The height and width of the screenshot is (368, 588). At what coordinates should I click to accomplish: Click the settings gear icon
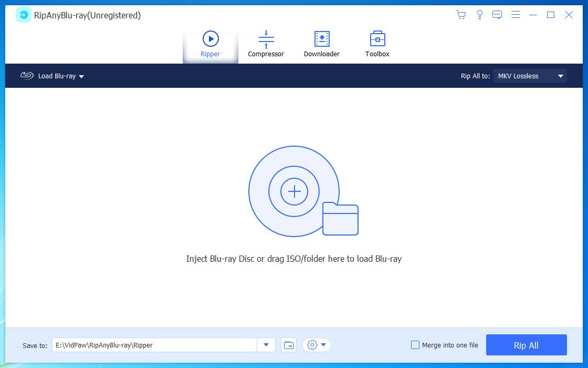click(312, 345)
